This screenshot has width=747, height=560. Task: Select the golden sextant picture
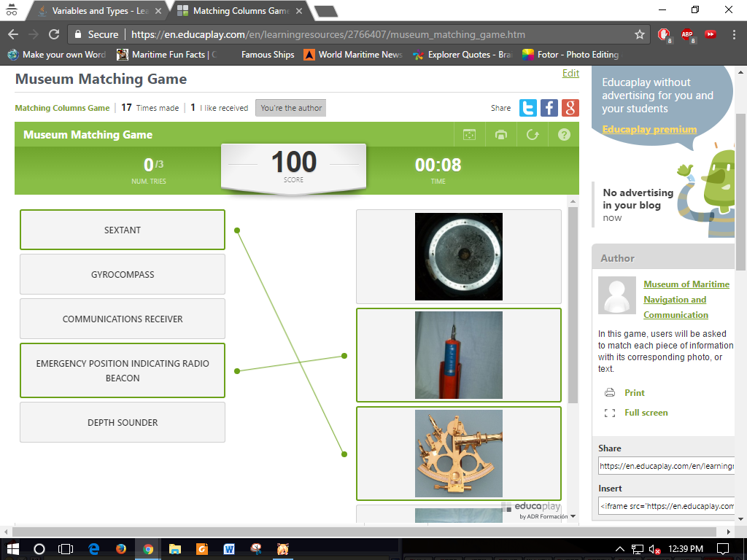pyautogui.click(x=458, y=453)
